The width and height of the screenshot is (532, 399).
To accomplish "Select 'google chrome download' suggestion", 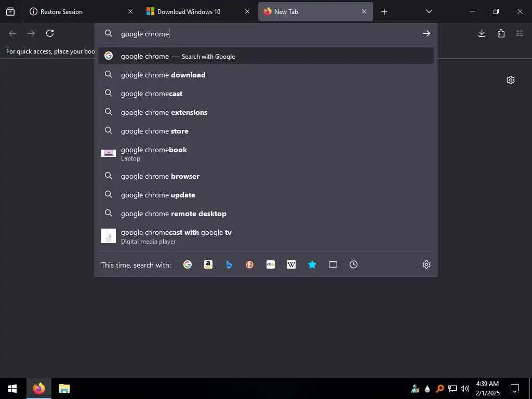I will tap(266, 75).
